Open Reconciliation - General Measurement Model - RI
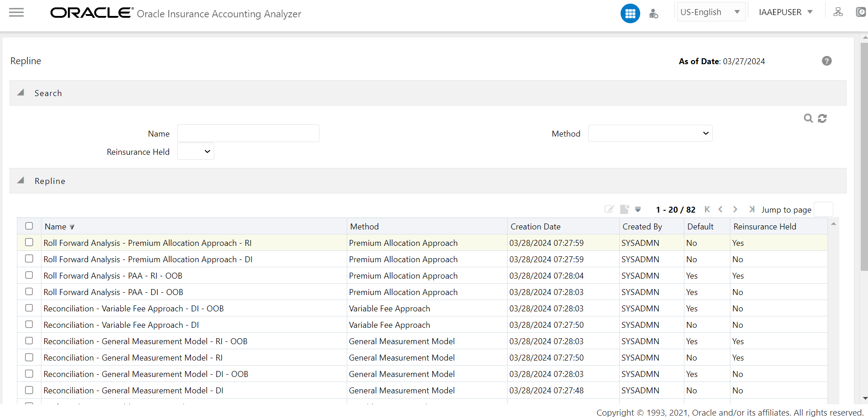 [133, 358]
